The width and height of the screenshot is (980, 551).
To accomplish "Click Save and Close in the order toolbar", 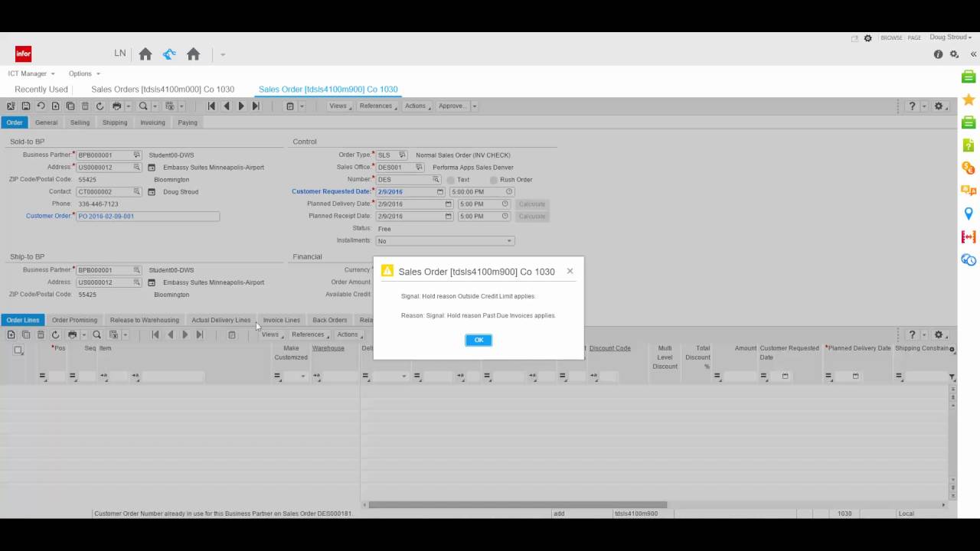I will coord(11,106).
